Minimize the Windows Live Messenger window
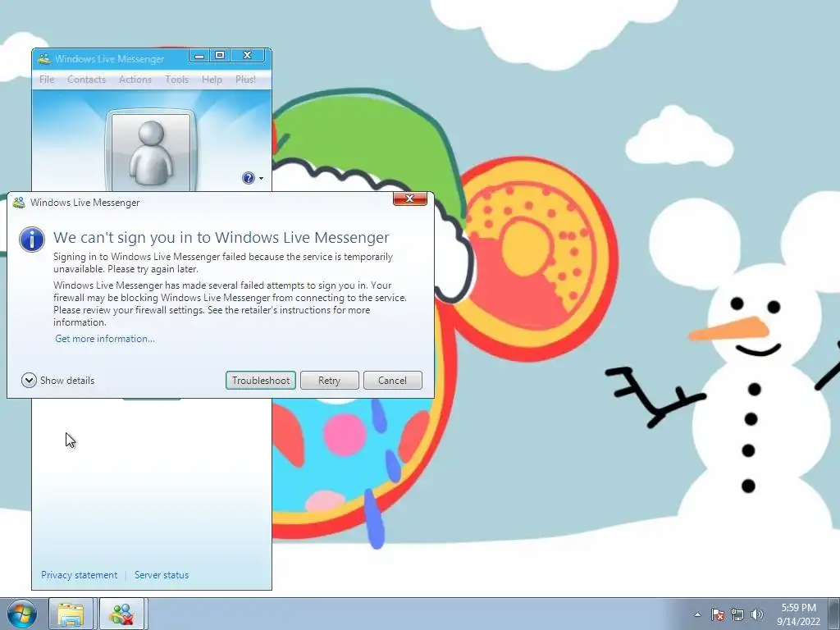The image size is (840, 630). pyautogui.click(x=199, y=55)
